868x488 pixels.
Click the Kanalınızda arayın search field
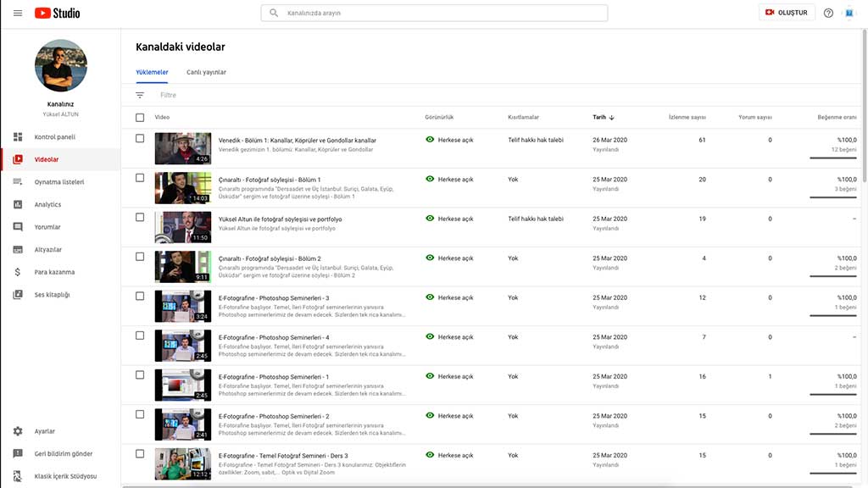coord(434,13)
